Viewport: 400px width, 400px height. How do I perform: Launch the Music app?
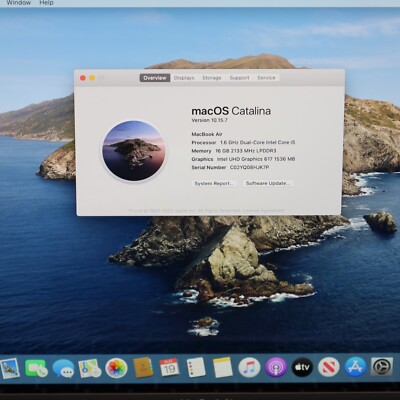[x=249, y=368]
